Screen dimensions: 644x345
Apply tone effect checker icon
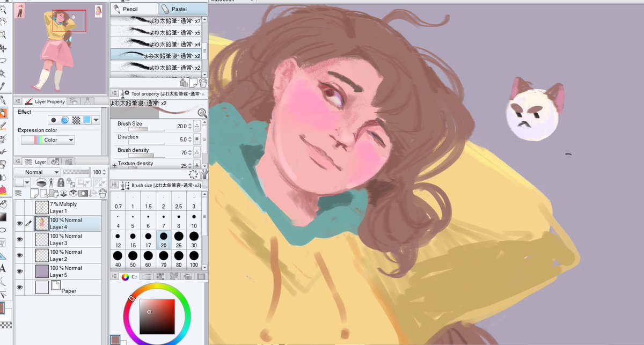(76, 120)
